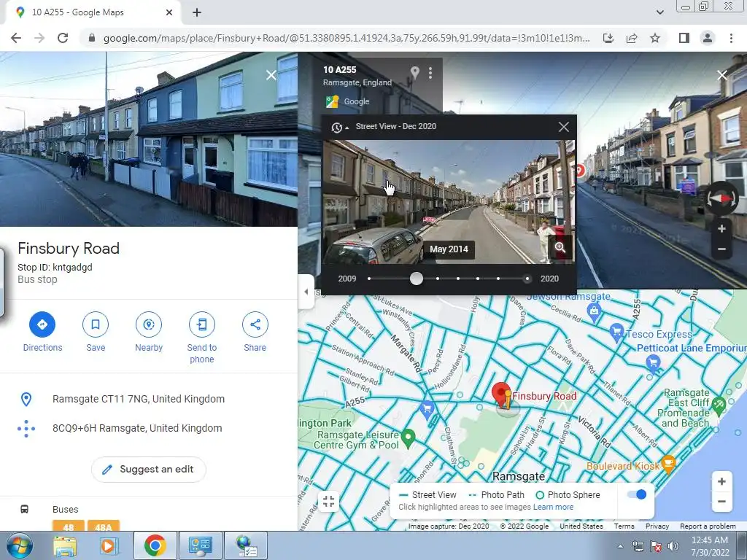Toggle the Street View layer switch off

pos(636,494)
